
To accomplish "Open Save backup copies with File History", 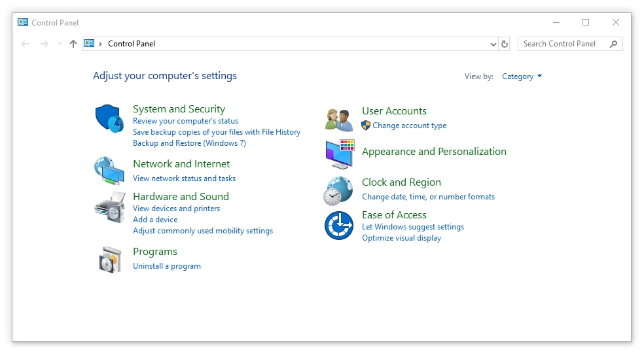I will tap(217, 132).
